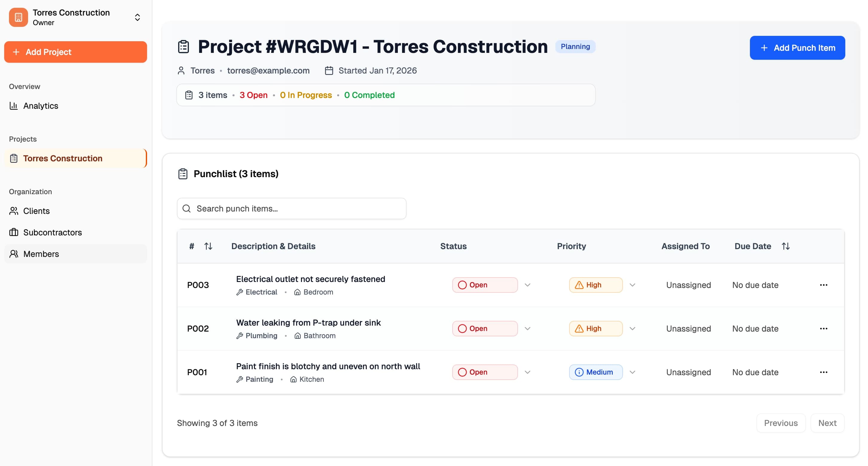Open the Priority dropdown for P001
Viewport: 868px width, 466px height.
click(632, 372)
